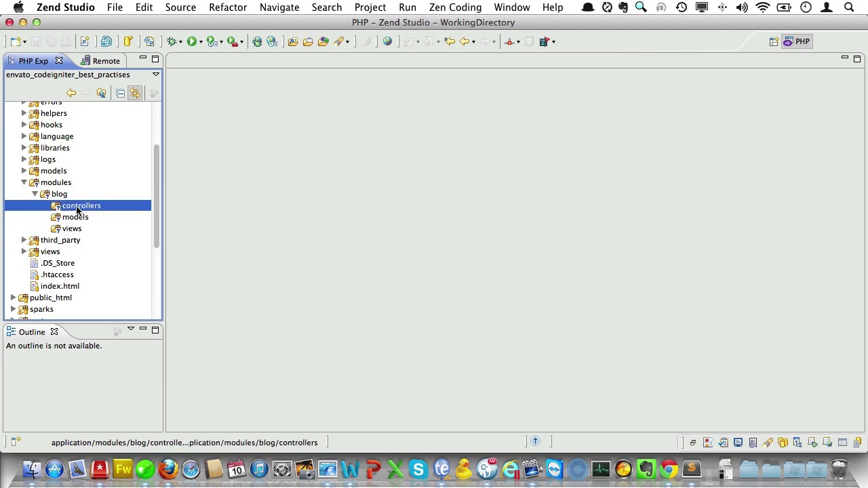Click PHP Explorer Up level icon
This screenshot has width=868, height=488.
pyautogui.click(x=102, y=93)
